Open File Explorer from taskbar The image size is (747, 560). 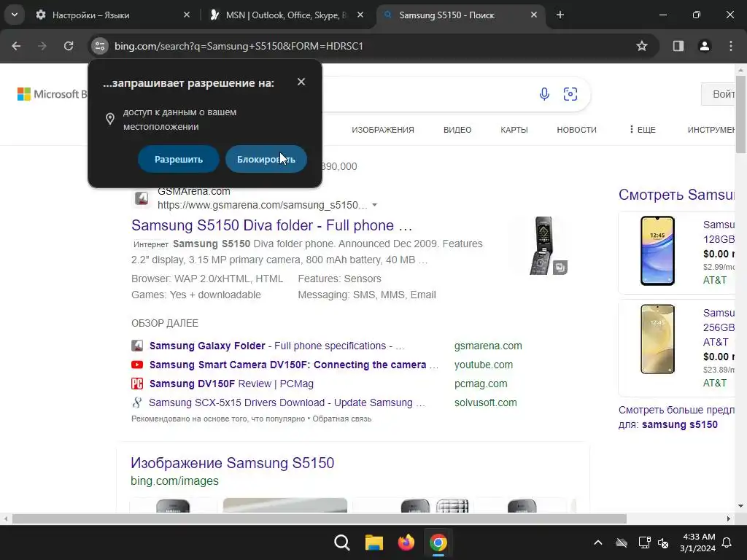point(374,542)
